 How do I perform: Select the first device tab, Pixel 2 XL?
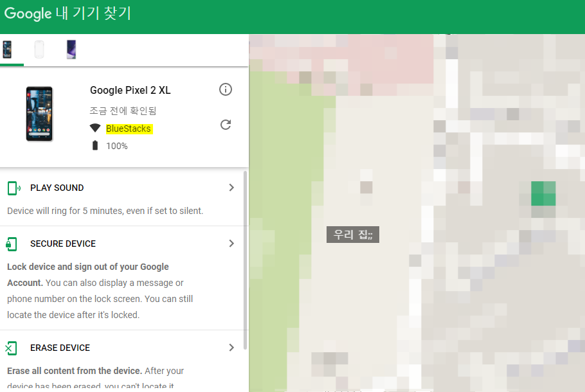click(x=7, y=49)
